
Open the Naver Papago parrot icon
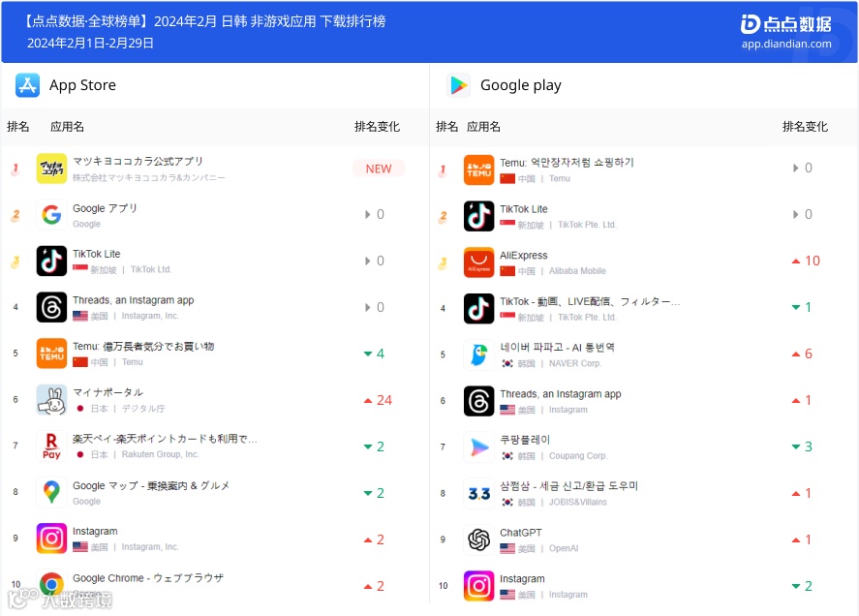(478, 354)
